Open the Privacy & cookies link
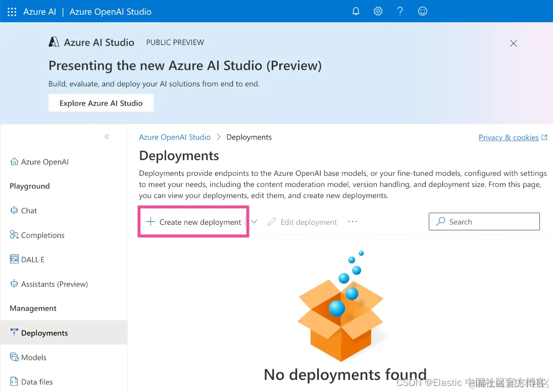This screenshot has height=392, width=553. pyautogui.click(x=509, y=137)
